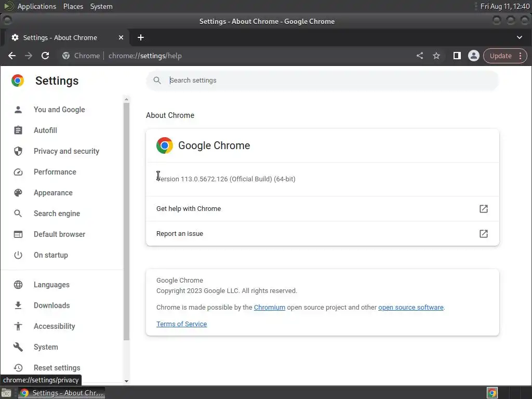Click the wrench icon beside System
This screenshot has height=399, width=532.
point(18,347)
